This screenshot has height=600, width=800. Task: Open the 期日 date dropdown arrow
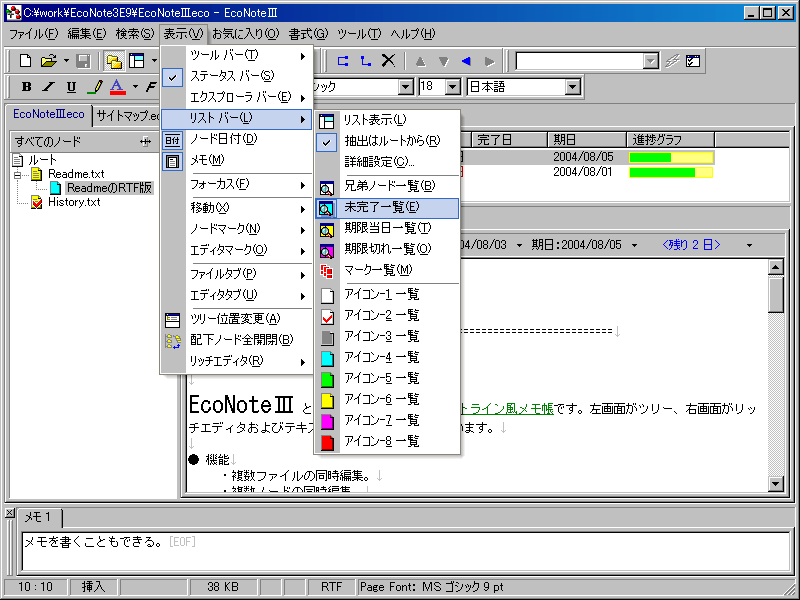click(634, 245)
